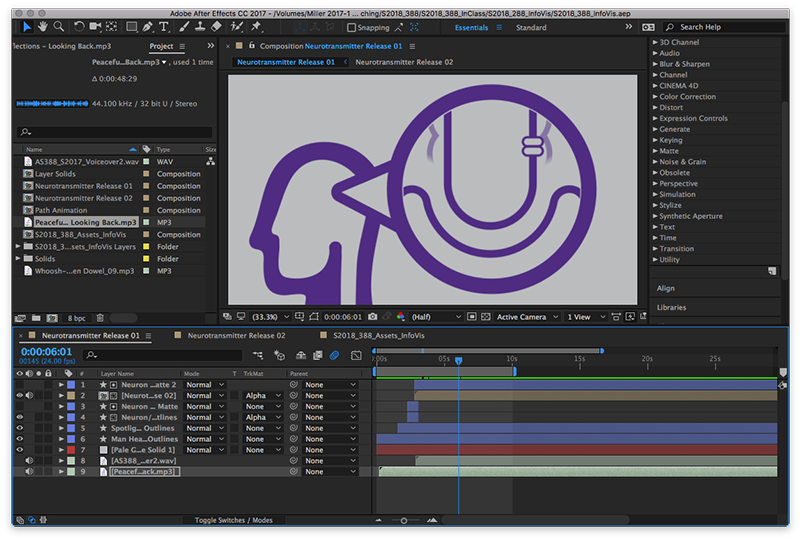Hide layer 5 Spotlight Outlines video

(20, 428)
